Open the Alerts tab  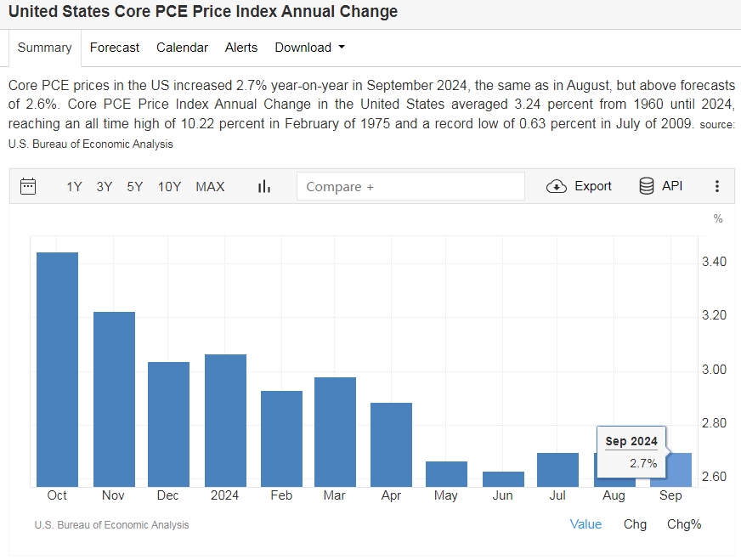[241, 48]
